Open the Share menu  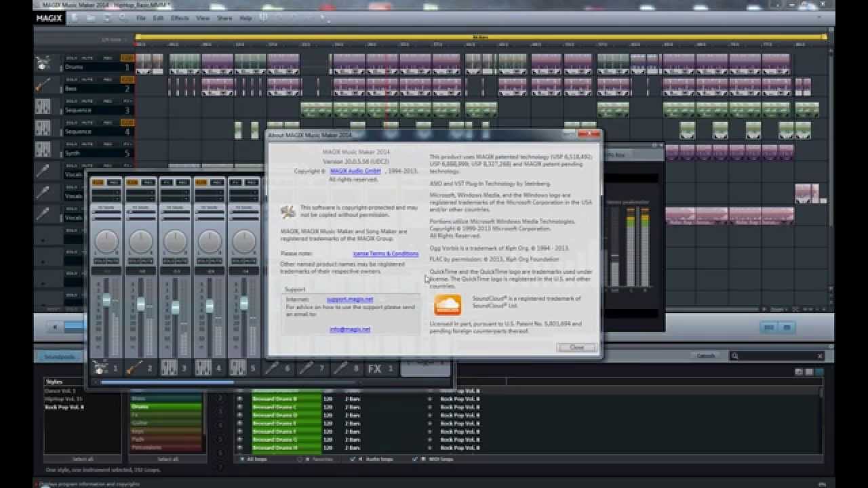(x=224, y=18)
